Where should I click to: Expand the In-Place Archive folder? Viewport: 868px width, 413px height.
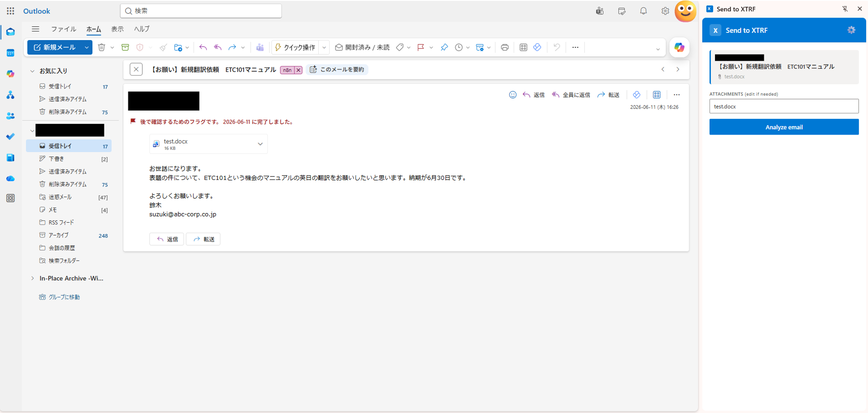click(32, 278)
